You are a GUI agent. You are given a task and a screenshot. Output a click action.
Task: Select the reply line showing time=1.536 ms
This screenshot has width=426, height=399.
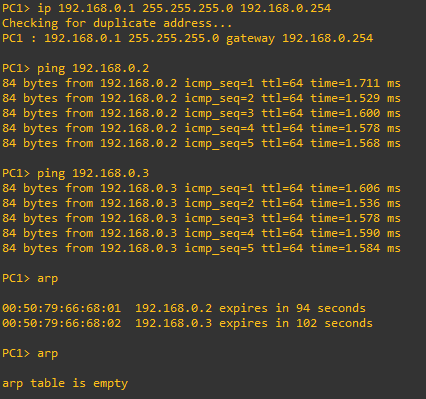tap(201, 203)
